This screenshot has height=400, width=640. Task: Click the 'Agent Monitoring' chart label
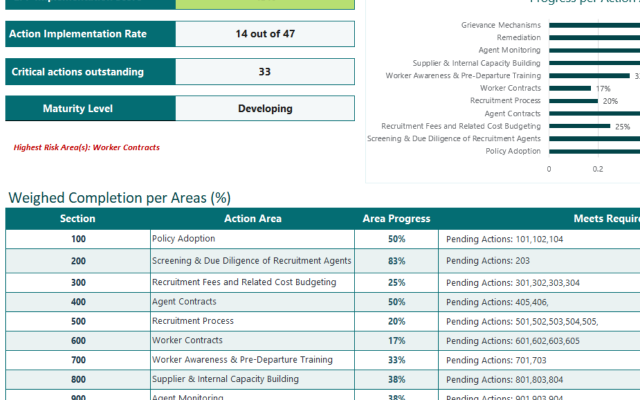pyautogui.click(x=509, y=50)
